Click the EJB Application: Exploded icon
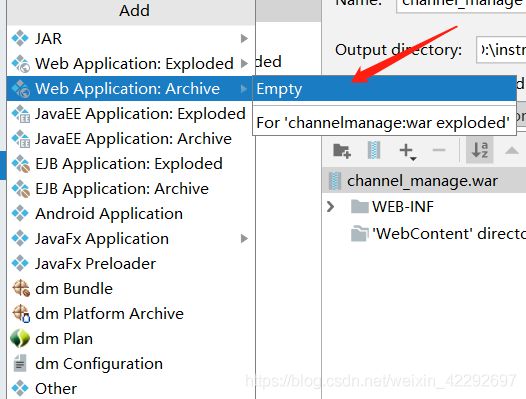The height and width of the screenshot is (399, 526). click(x=20, y=164)
